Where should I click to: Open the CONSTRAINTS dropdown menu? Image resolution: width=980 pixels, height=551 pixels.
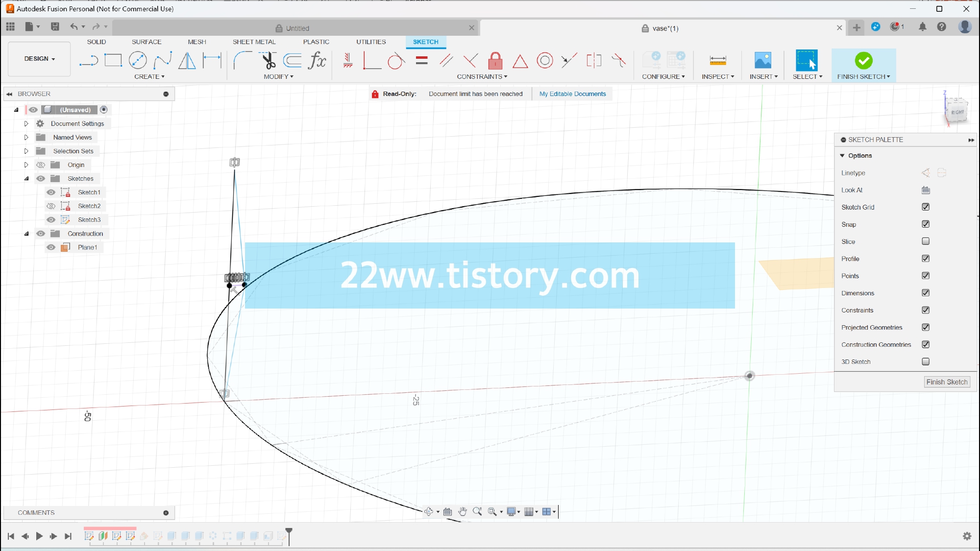482,77
